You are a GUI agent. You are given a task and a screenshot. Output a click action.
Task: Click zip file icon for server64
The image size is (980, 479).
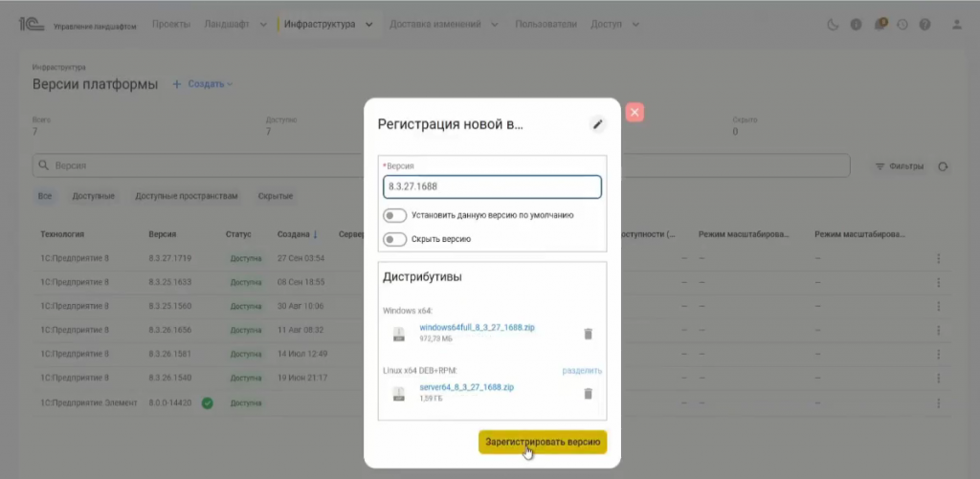[399, 394]
